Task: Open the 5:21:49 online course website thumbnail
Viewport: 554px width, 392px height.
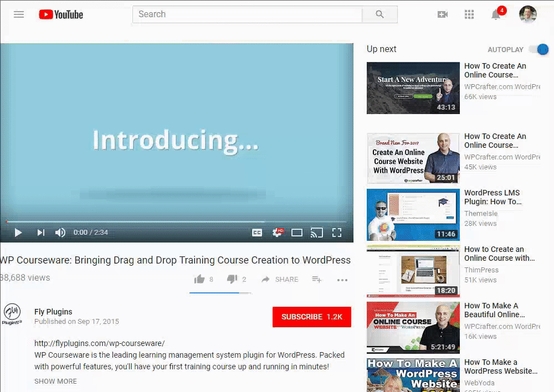Action: pos(413,328)
